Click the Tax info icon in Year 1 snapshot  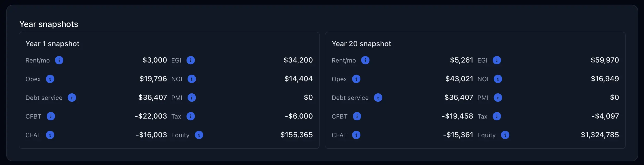tap(191, 116)
